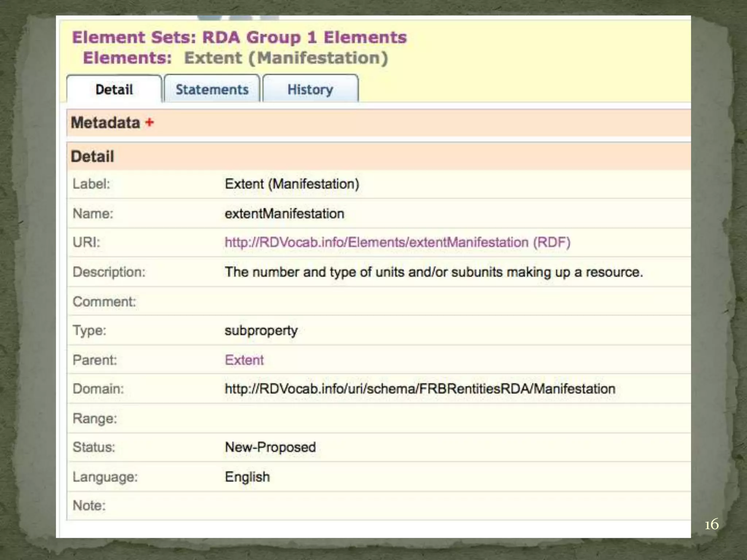The height and width of the screenshot is (560, 747).
Task: Click the Metadata section title
Action: (105, 122)
